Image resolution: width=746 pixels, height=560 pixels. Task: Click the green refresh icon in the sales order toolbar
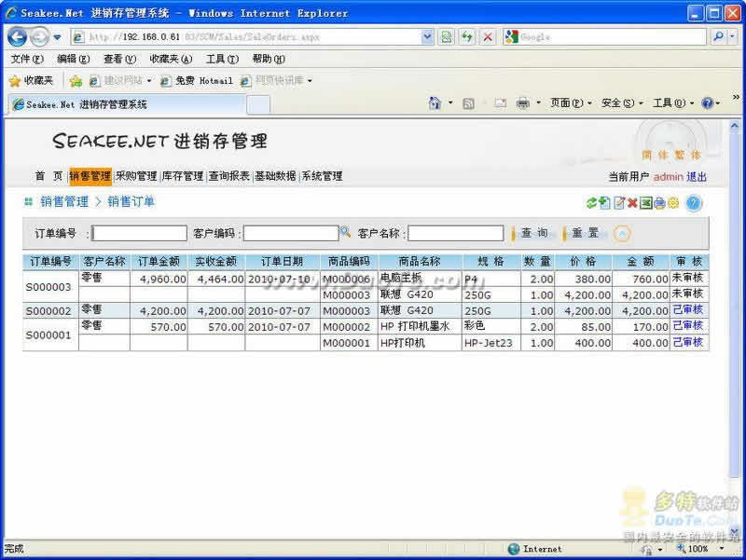[591, 203]
